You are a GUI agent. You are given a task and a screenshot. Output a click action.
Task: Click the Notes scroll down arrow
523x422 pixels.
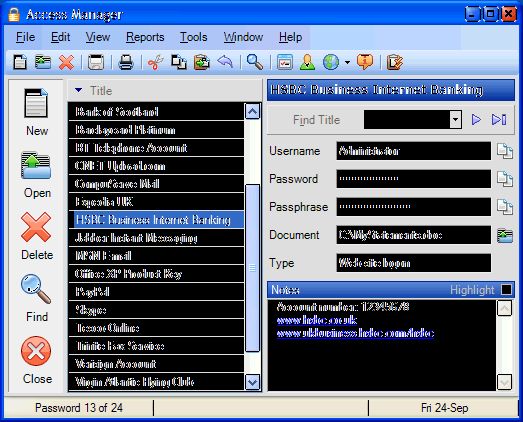point(504,382)
